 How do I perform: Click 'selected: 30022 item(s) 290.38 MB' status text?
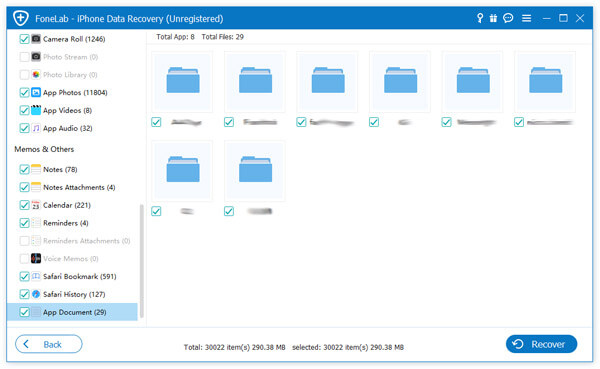coord(348,347)
